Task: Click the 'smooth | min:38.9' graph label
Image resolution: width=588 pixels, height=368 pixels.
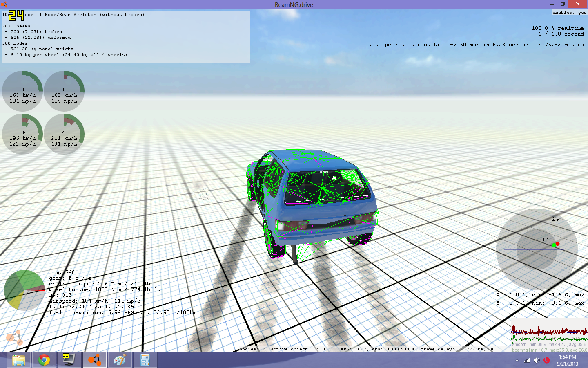Action: tap(549, 345)
